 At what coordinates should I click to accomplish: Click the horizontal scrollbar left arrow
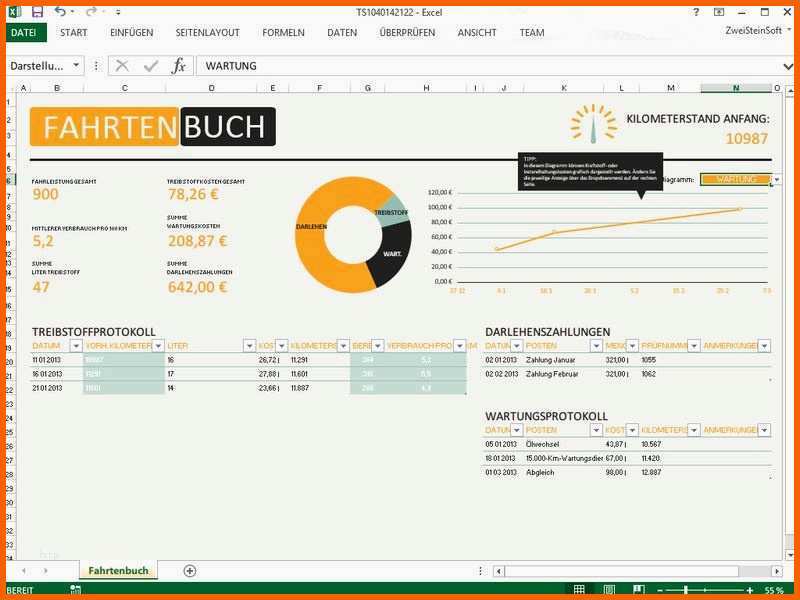(499, 571)
